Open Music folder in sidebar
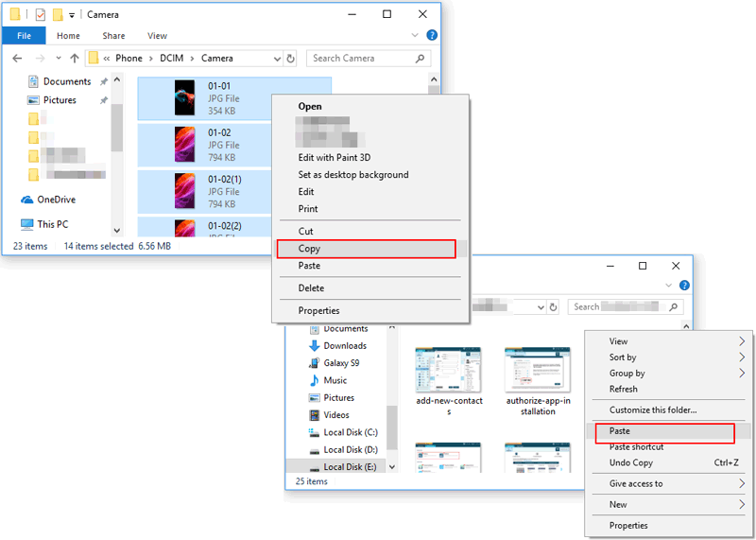 tap(328, 380)
